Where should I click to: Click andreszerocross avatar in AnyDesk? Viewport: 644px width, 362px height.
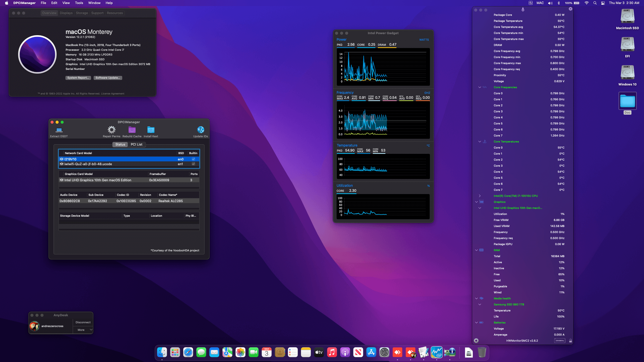34,326
